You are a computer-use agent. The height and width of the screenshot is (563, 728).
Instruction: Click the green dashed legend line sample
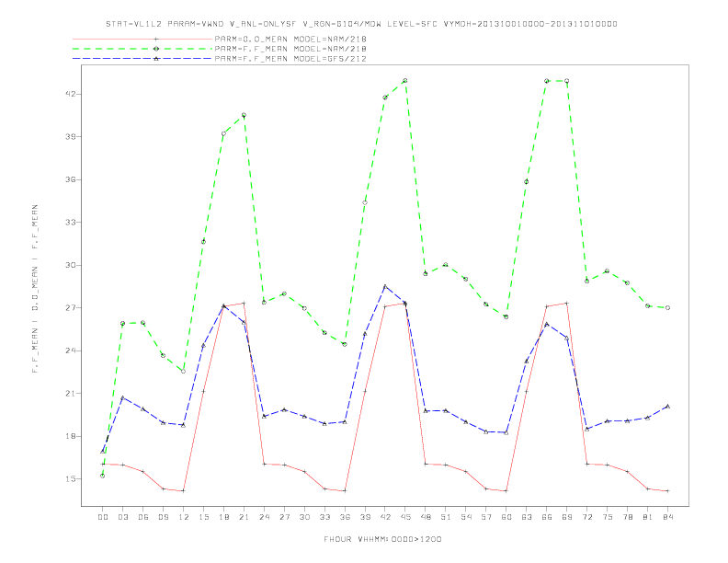point(142,49)
